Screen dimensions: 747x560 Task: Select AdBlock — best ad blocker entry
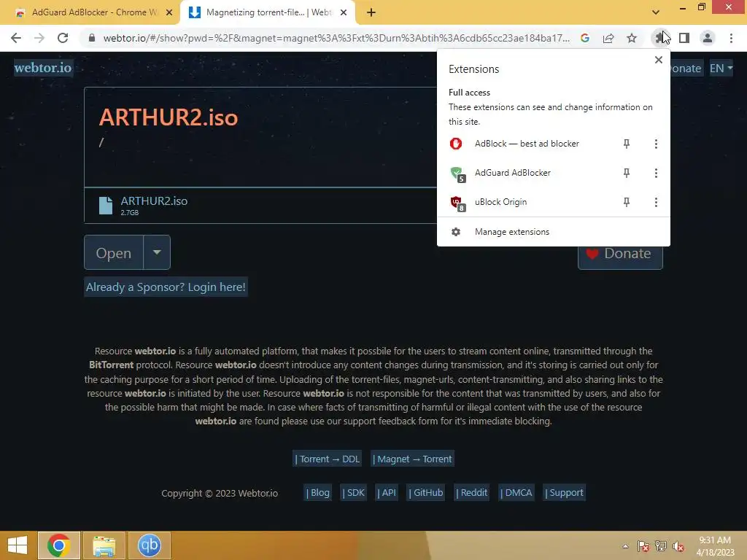point(527,144)
